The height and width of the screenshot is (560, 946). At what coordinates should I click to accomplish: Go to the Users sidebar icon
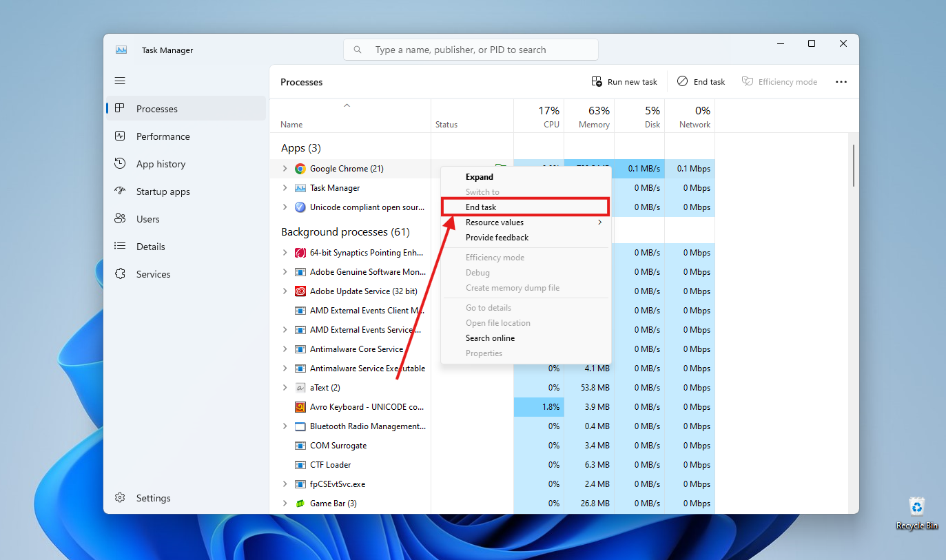(120, 219)
